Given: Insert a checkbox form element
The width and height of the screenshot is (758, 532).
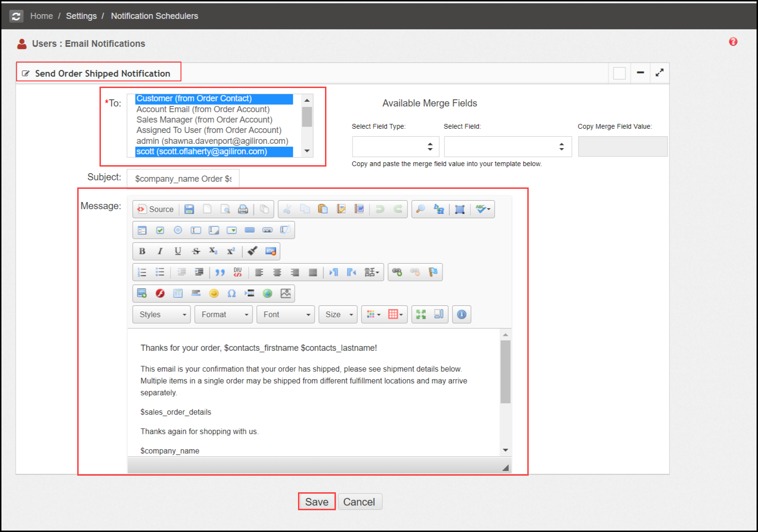Looking at the screenshot, I should 160,230.
